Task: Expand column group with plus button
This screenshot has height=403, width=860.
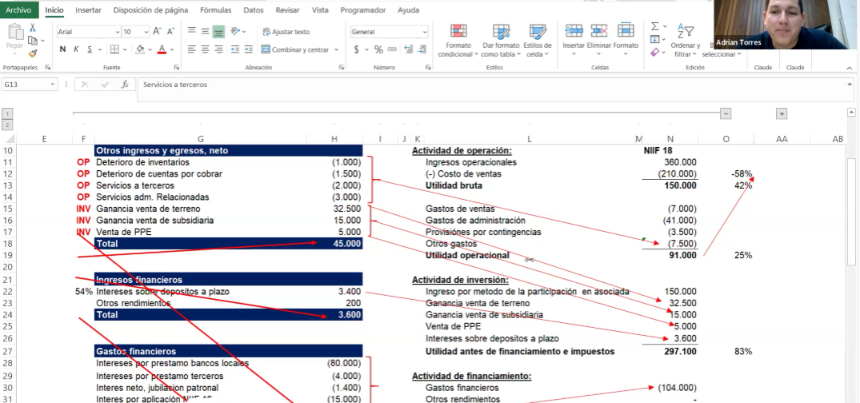Action: [782, 113]
